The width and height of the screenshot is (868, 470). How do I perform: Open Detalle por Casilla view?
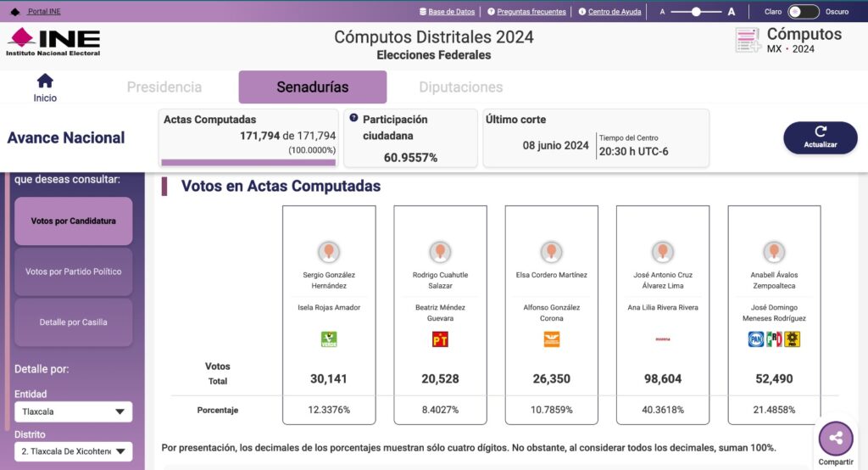tap(74, 322)
